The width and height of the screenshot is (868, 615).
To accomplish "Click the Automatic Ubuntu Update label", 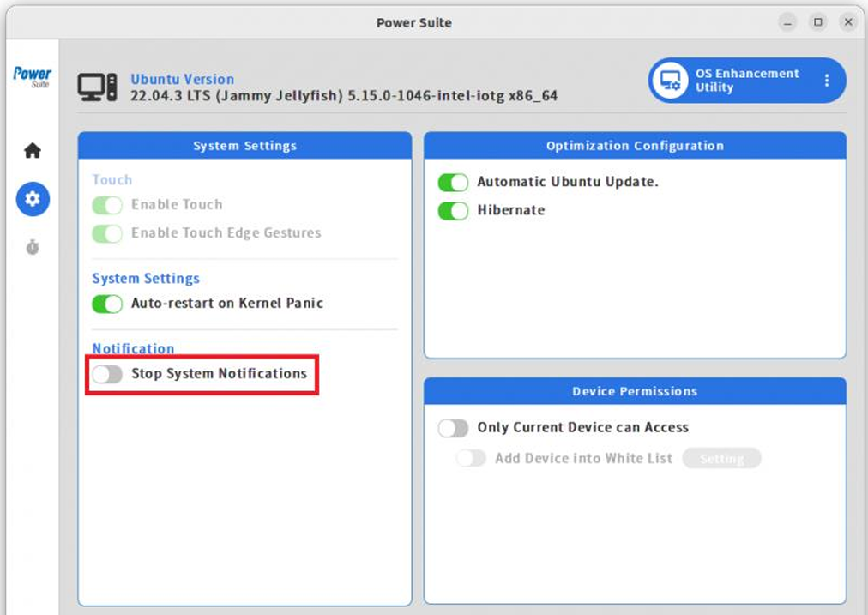I will [568, 182].
